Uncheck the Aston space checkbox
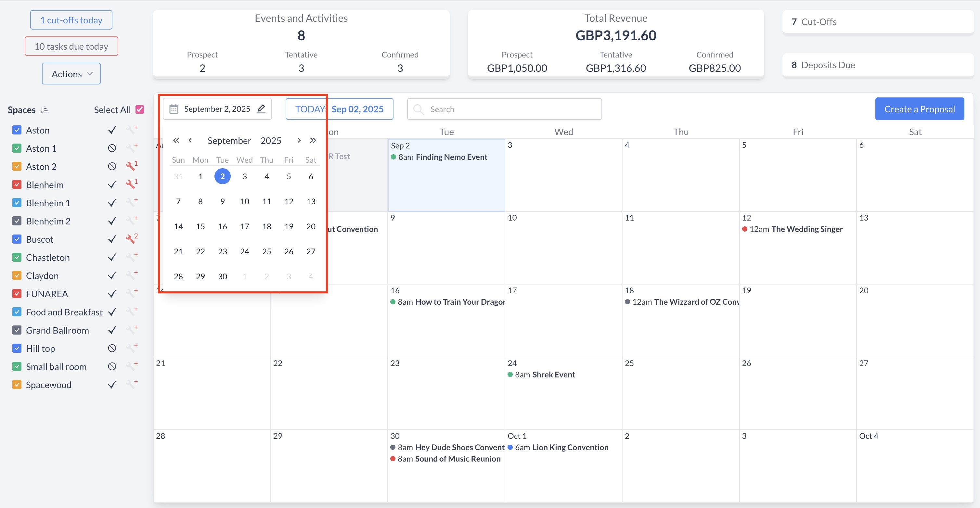The width and height of the screenshot is (980, 508). (x=17, y=130)
